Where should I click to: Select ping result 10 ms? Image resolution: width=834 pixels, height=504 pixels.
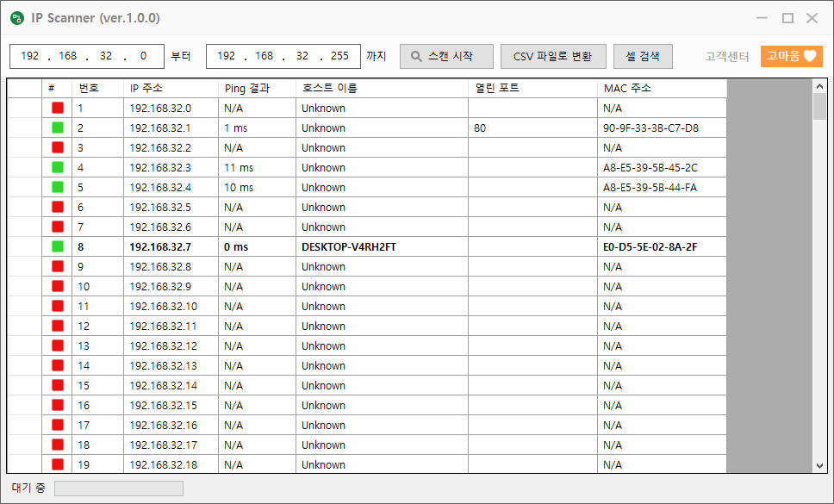pyautogui.click(x=257, y=187)
